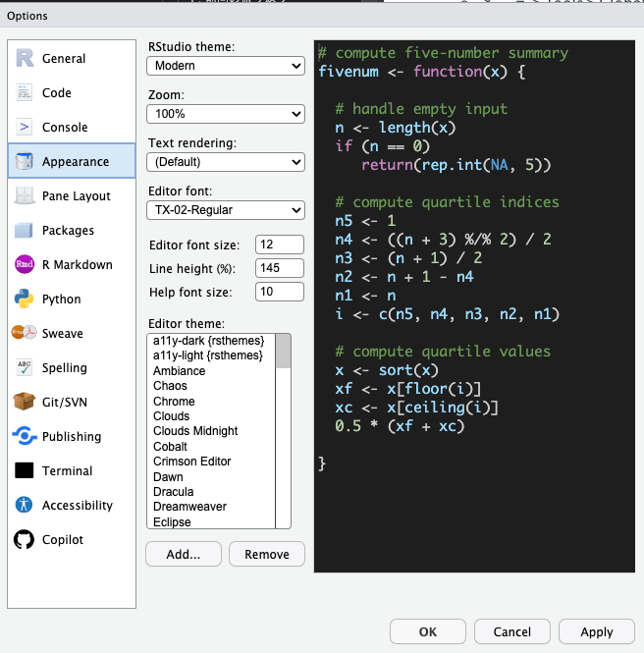
Task: Switch to the Terminal options section
Action: click(67, 471)
